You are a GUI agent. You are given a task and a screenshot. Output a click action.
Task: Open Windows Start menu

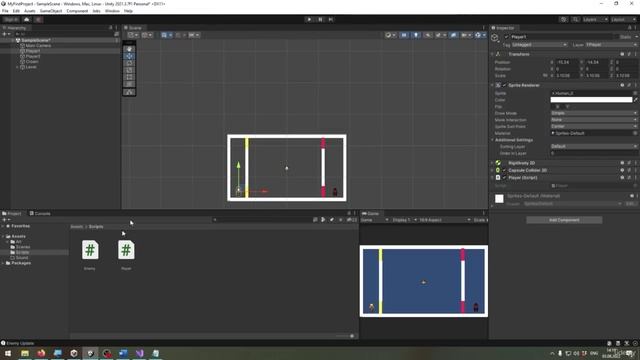coord(8,353)
